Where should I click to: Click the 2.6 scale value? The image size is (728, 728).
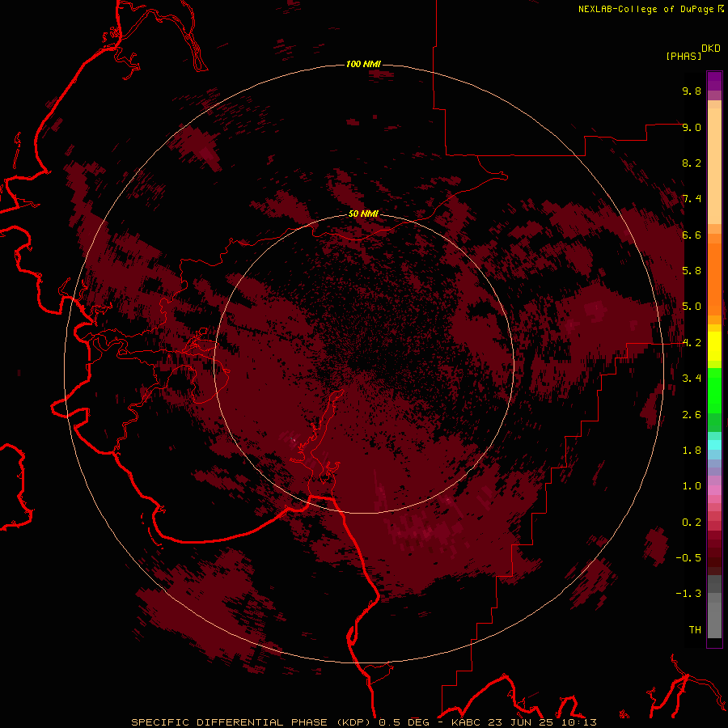(x=692, y=415)
